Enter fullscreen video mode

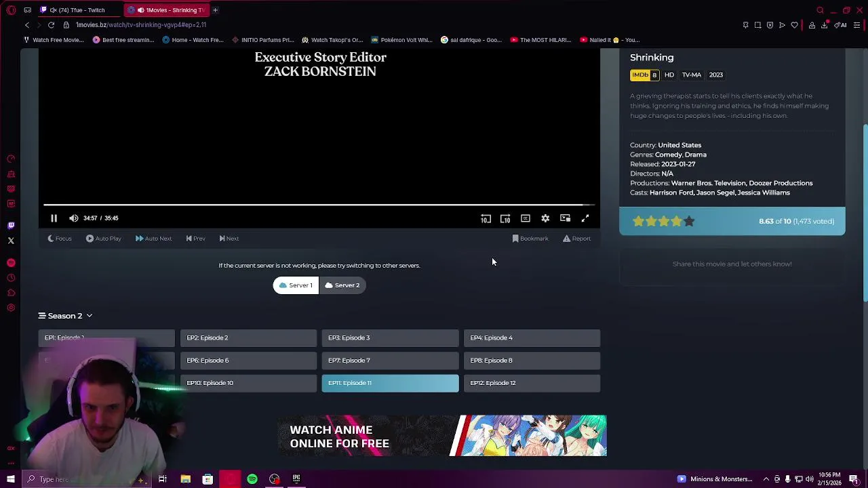(585, 218)
